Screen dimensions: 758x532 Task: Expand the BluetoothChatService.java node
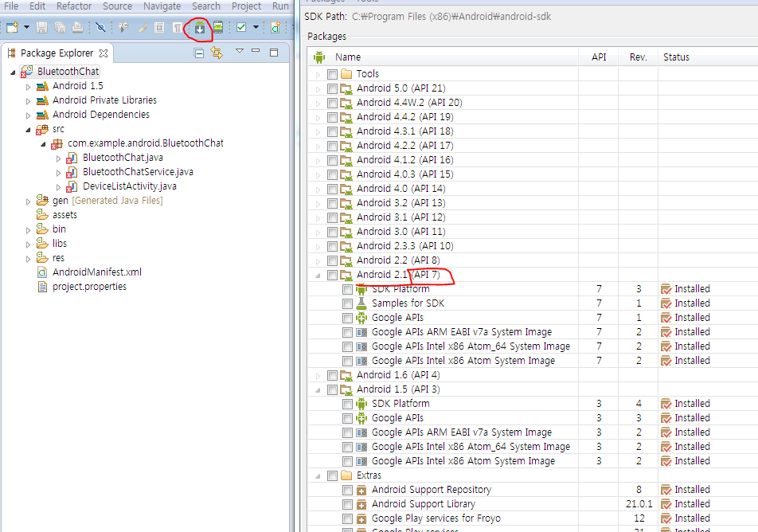pyautogui.click(x=58, y=173)
